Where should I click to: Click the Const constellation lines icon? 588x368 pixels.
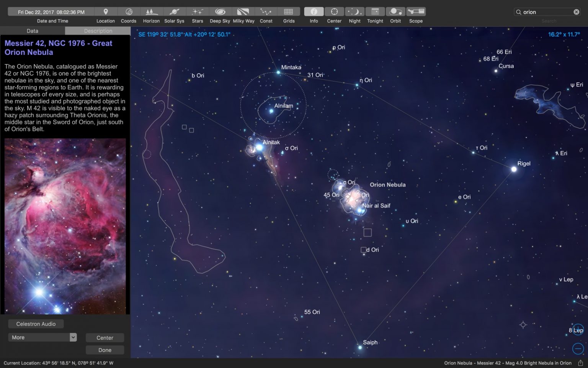[266, 12]
